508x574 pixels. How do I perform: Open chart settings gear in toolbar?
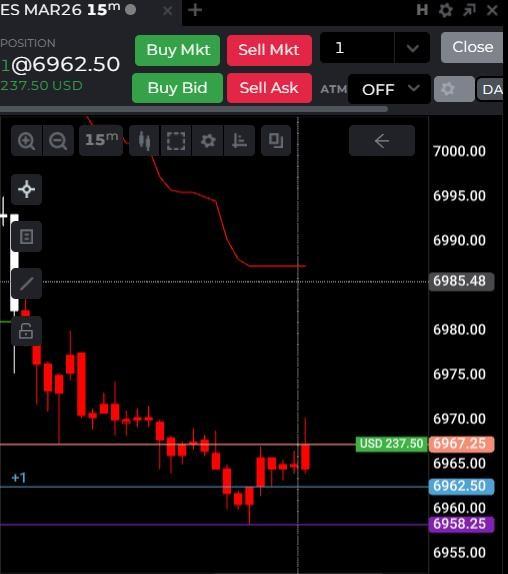coord(208,141)
